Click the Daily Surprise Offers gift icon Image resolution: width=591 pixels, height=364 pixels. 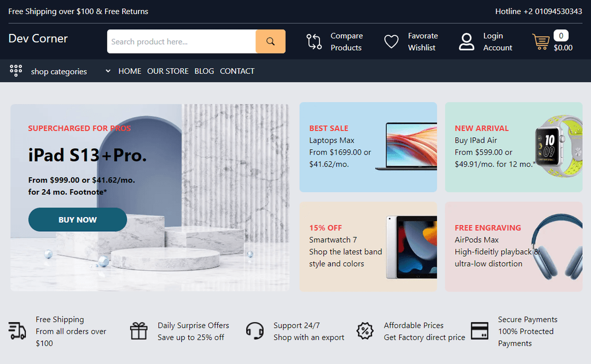139,331
